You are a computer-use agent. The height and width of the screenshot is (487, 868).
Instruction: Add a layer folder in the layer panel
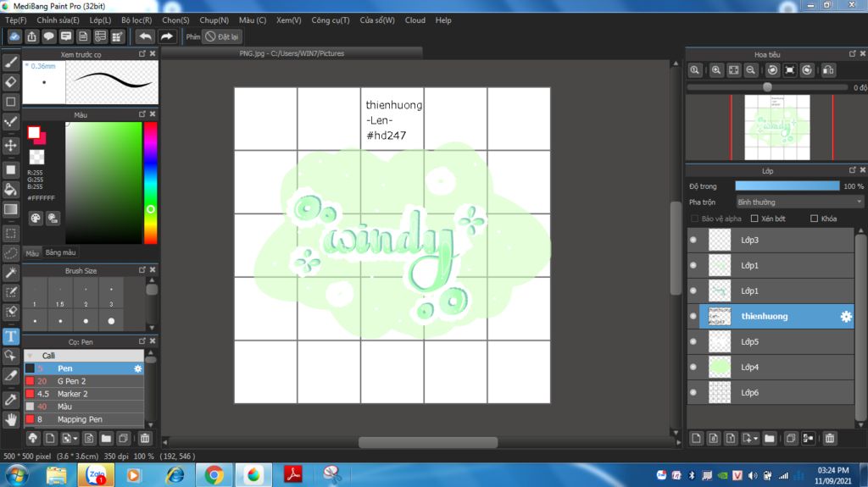[x=769, y=439]
